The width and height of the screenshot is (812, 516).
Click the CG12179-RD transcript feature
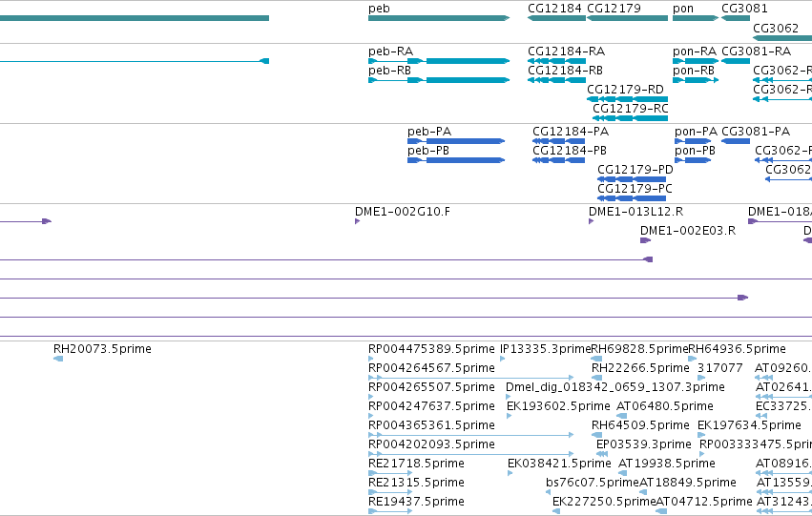click(x=627, y=99)
